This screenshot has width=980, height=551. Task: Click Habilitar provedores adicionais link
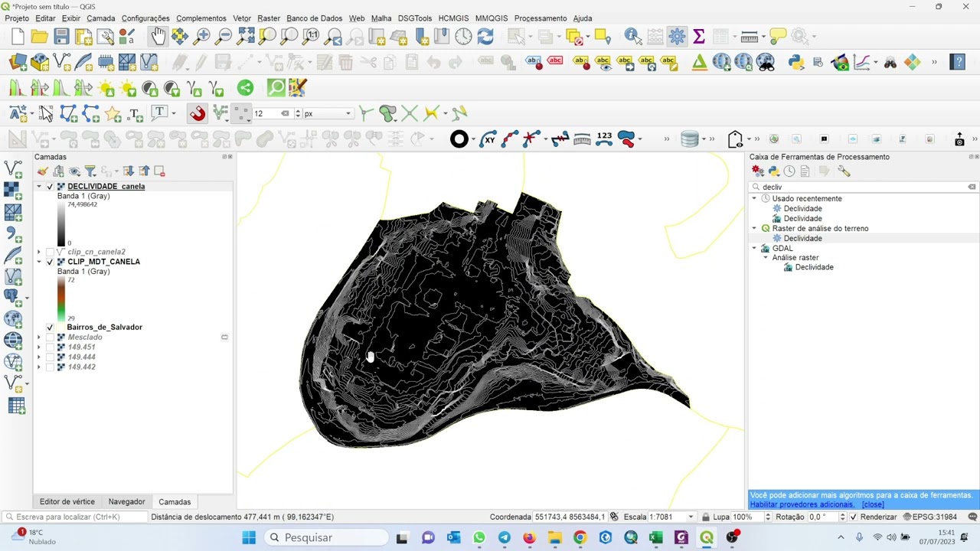click(802, 504)
